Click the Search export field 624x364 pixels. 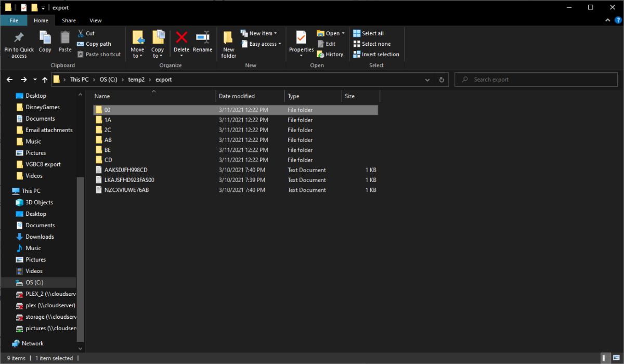pyautogui.click(x=536, y=80)
